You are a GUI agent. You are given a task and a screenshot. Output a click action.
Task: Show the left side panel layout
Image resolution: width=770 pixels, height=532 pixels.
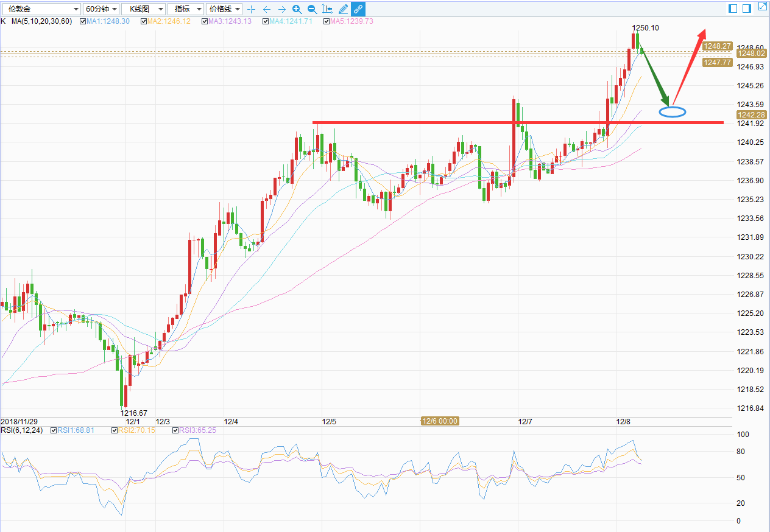pos(732,9)
